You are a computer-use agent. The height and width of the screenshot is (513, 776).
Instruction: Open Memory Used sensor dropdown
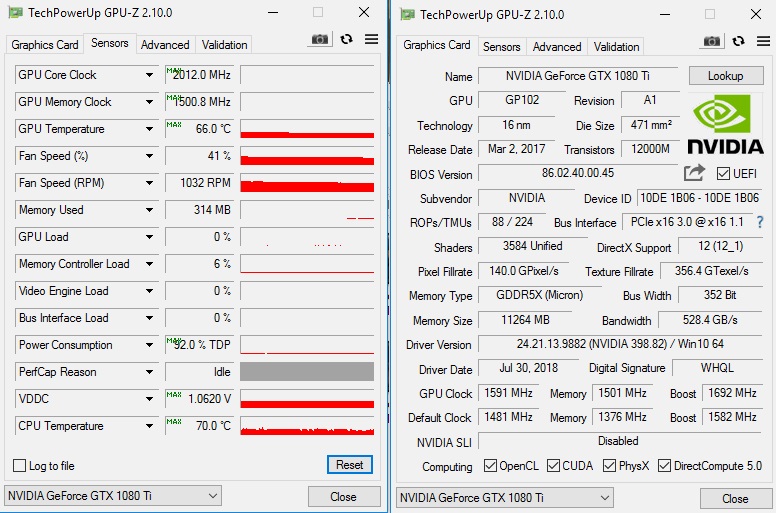pos(149,210)
